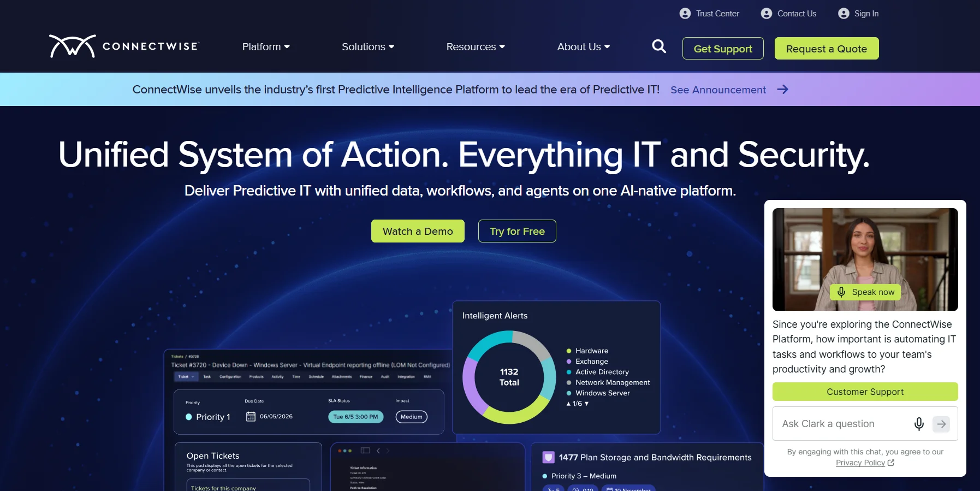Click the Get Support button
Screen dimensions: 980x491
pos(723,49)
